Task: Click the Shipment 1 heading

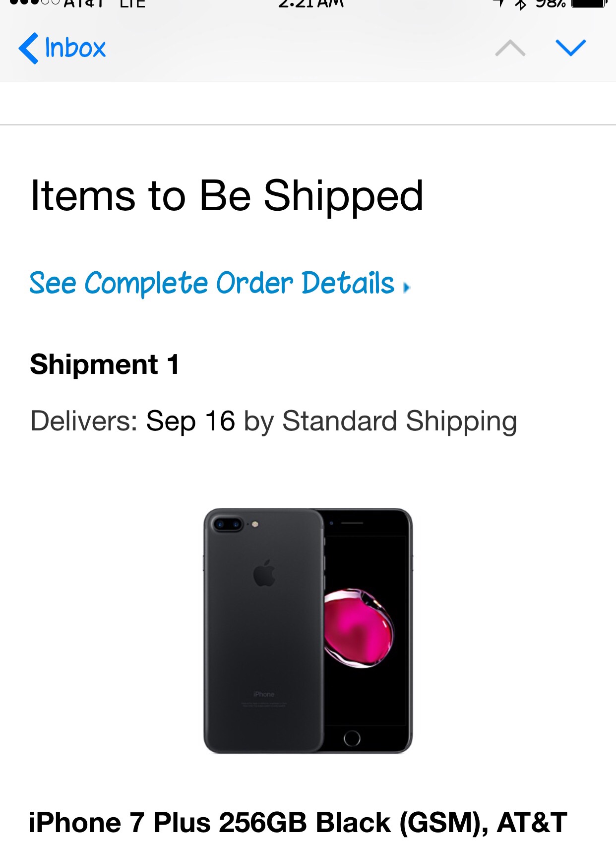Action: click(x=105, y=364)
